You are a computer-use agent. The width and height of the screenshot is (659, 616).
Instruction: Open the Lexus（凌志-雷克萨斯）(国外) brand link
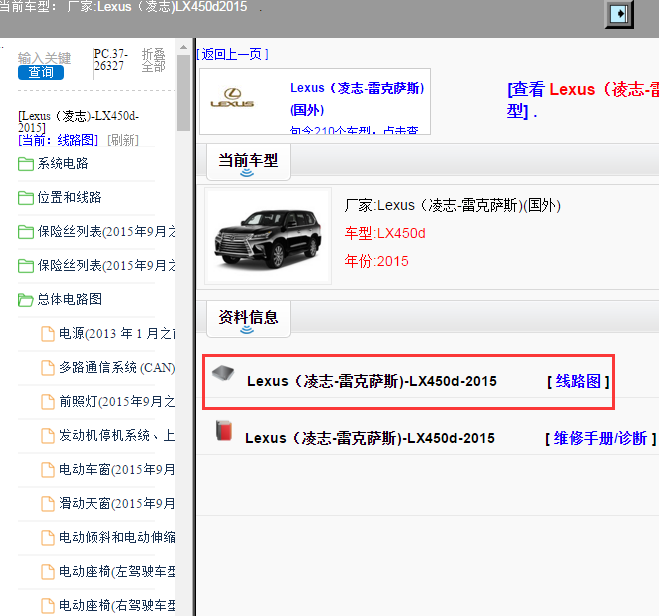(x=357, y=99)
